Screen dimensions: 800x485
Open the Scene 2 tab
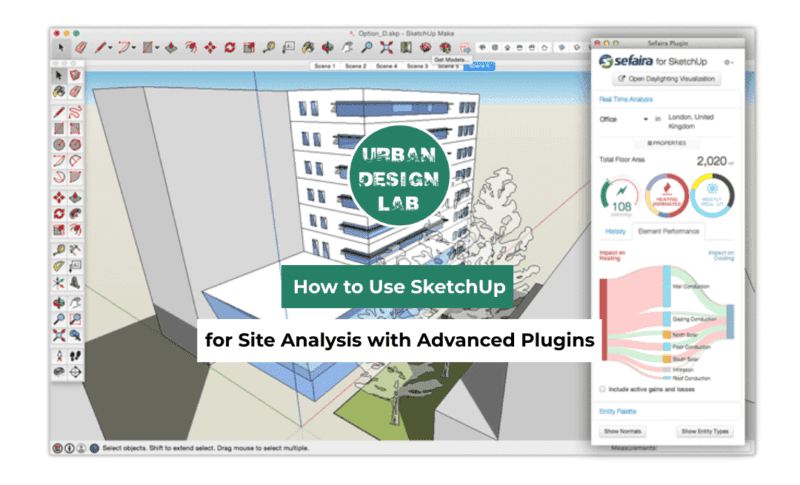[356, 66]
